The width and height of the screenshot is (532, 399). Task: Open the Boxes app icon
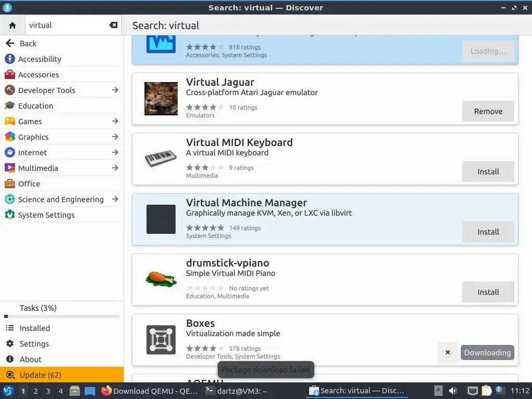[x=161, y=340]
